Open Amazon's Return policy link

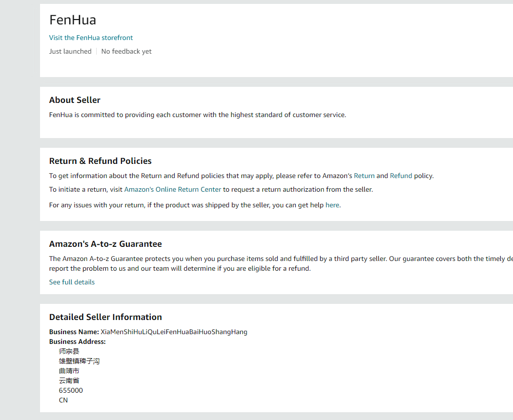tap(364, 176)
